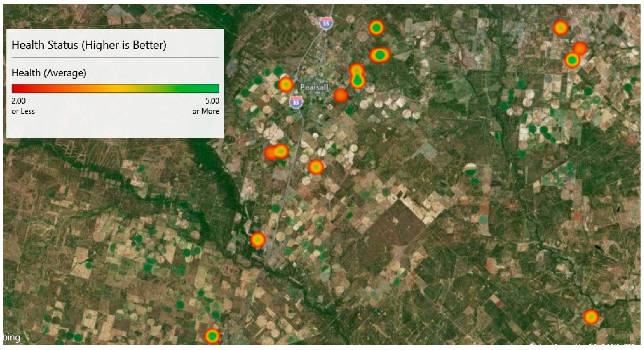
Task: Click the Health (Average) legend label
Action: [x=49, y=73]
